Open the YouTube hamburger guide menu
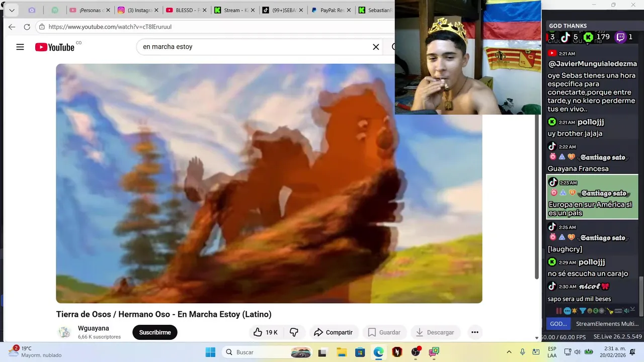Image resolution: width=644 pixels, height=362 pixels. point(20,47)
